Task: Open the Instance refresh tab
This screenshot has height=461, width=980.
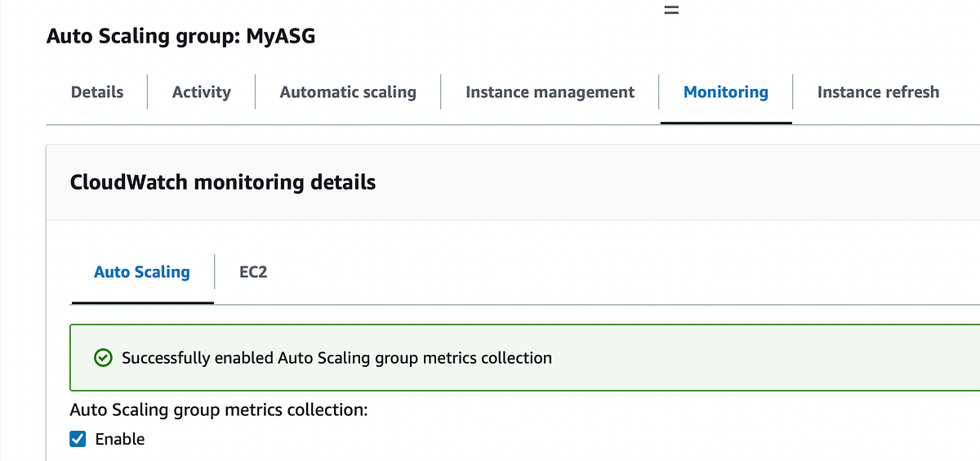Action: (878, 92)
